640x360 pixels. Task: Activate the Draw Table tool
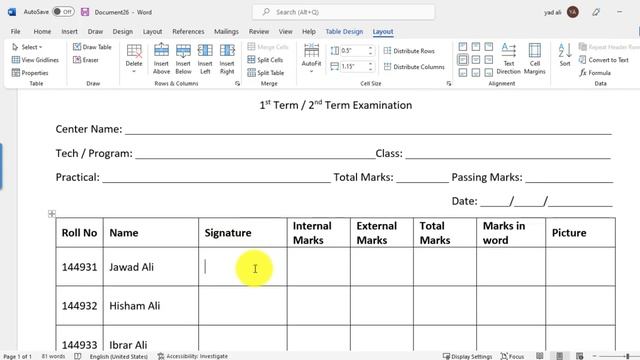click(x=92, y=47)
